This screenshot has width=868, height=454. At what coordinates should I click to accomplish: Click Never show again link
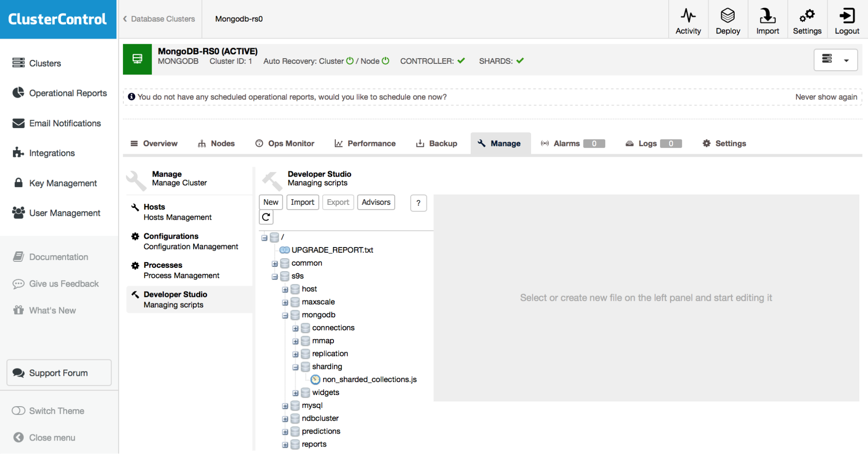coord(826,97)
